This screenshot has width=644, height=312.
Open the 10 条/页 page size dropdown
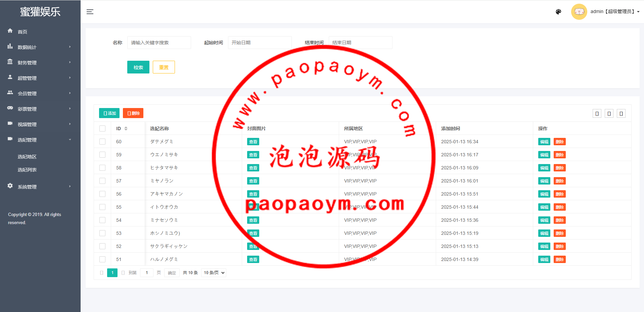click(214, 273)
